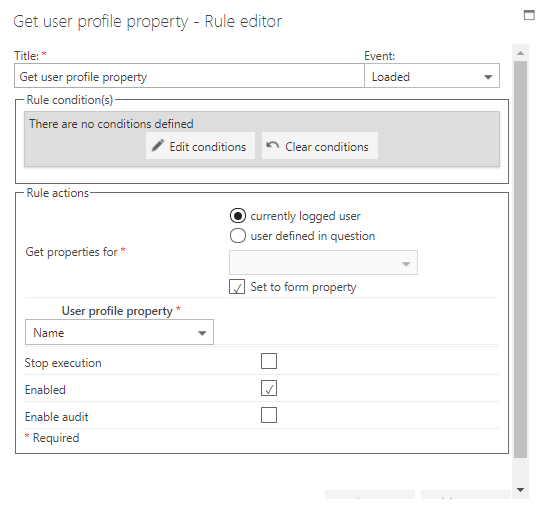This screenshot has width=543, height=525.
Task: Uncheck the Enabled checkbox
Action: (269, 388)
